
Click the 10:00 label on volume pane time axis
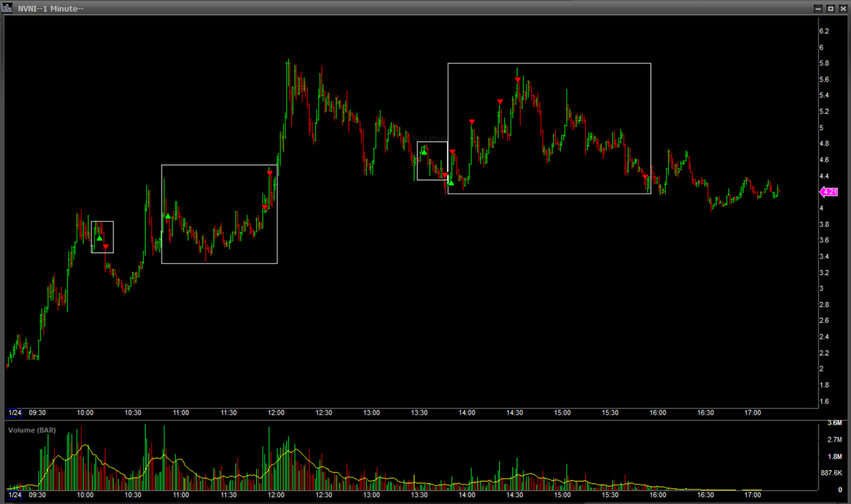tap(85, 495)
